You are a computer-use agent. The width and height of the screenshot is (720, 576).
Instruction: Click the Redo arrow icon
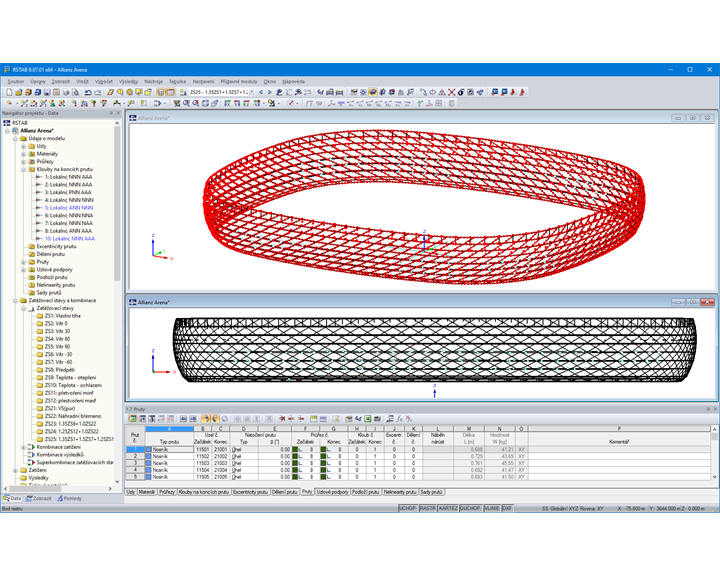point(97,92)
